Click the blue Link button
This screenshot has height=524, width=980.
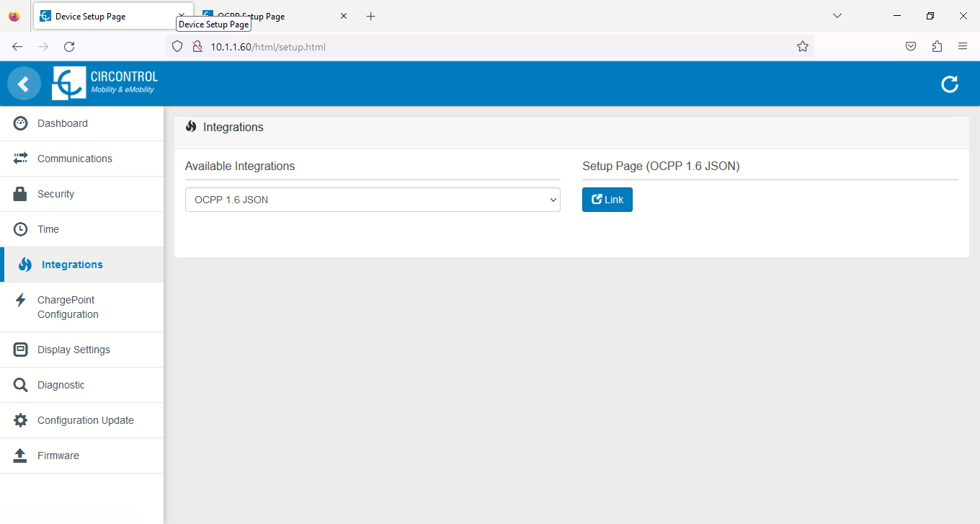[607, 200]
